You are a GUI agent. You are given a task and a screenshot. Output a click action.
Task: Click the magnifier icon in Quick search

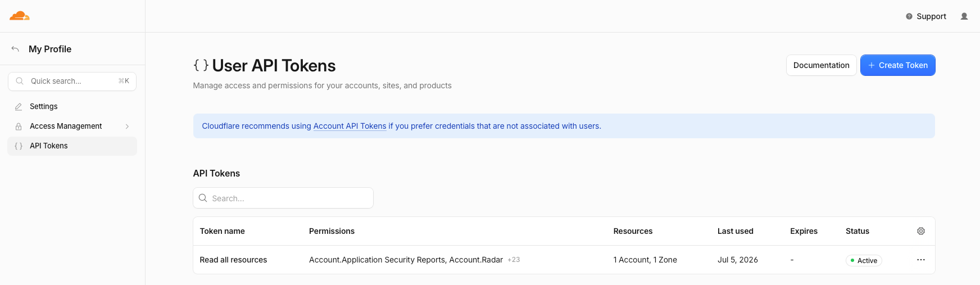click(20, 81)
